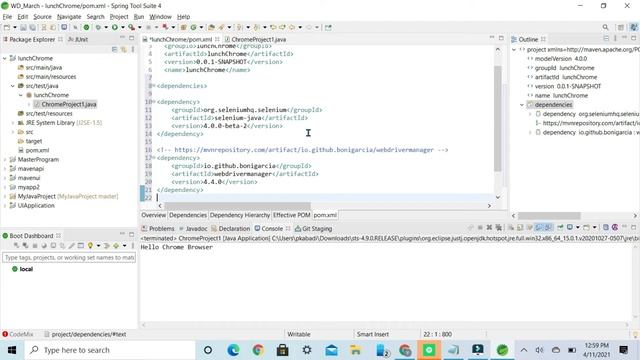The height and width of the screenshot is (360, 640).
Task: Click editor vertical scrollbar thumb
Action: tap(498, 118)
